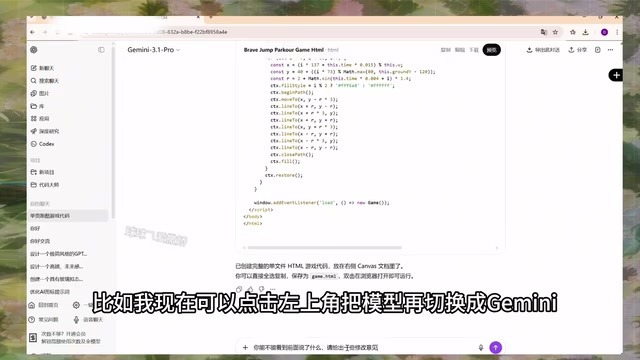The width and height of the screenshot is (640, 360).
Task: Share the conversation via the share button
Action: click(x=578, y=50)
